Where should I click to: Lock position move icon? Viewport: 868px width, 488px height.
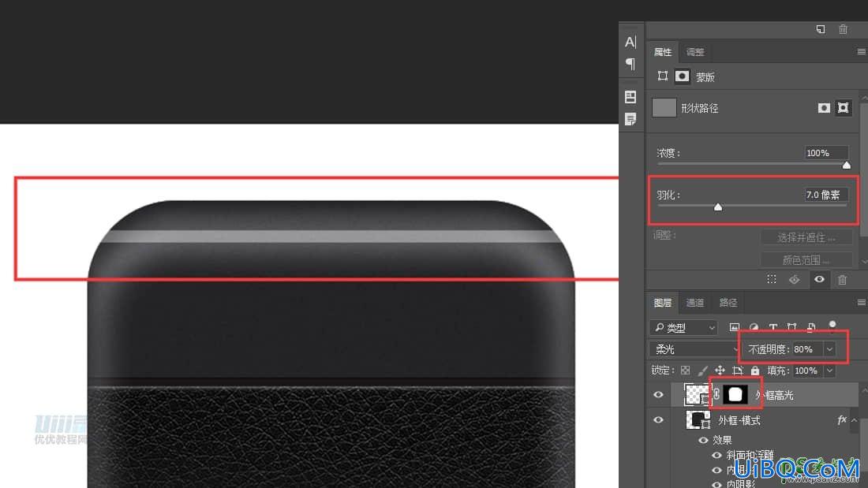[720, 371]
